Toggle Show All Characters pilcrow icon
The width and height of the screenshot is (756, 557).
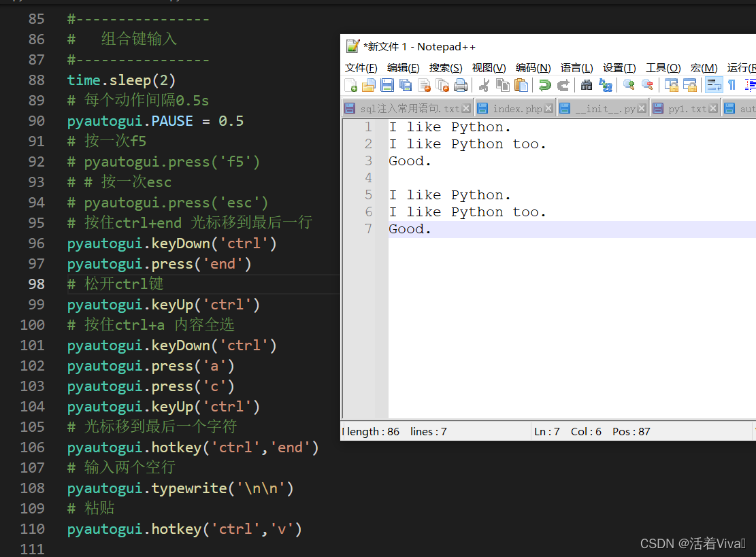point(732,85)
